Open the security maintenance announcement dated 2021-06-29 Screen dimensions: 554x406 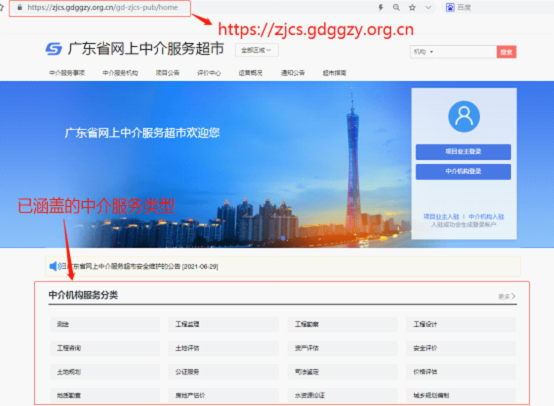(140, 266)
